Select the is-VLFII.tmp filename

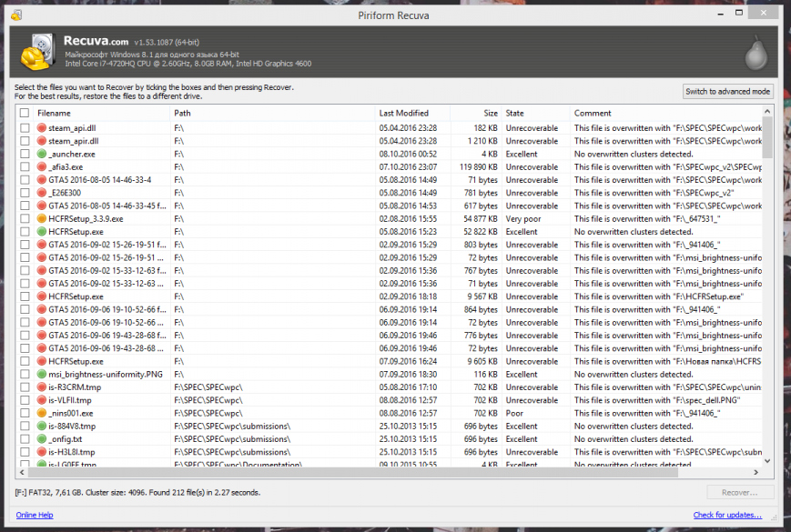pos(70,400)
